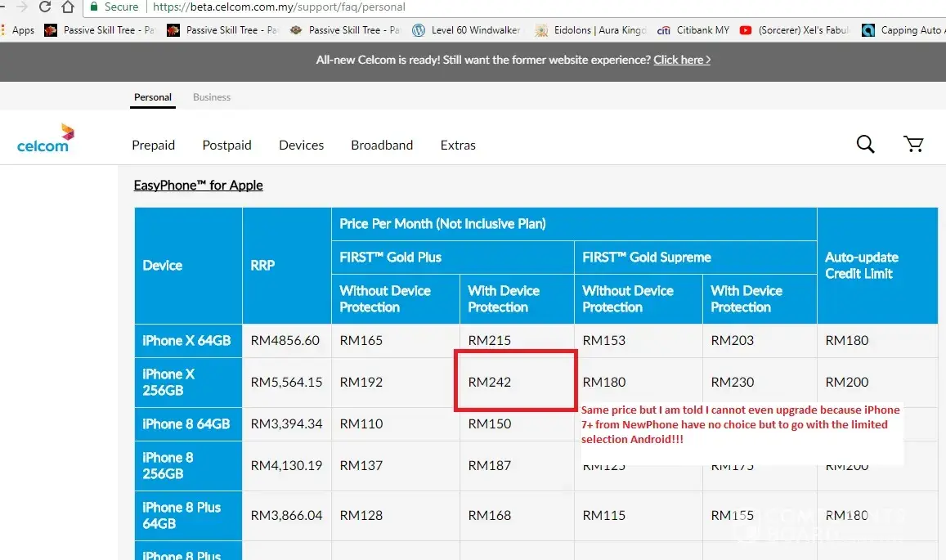This screenshot has width=946, height=560.
Task: Open the Level 60 Windwalker bookmark
Action: tap(466, 30)
